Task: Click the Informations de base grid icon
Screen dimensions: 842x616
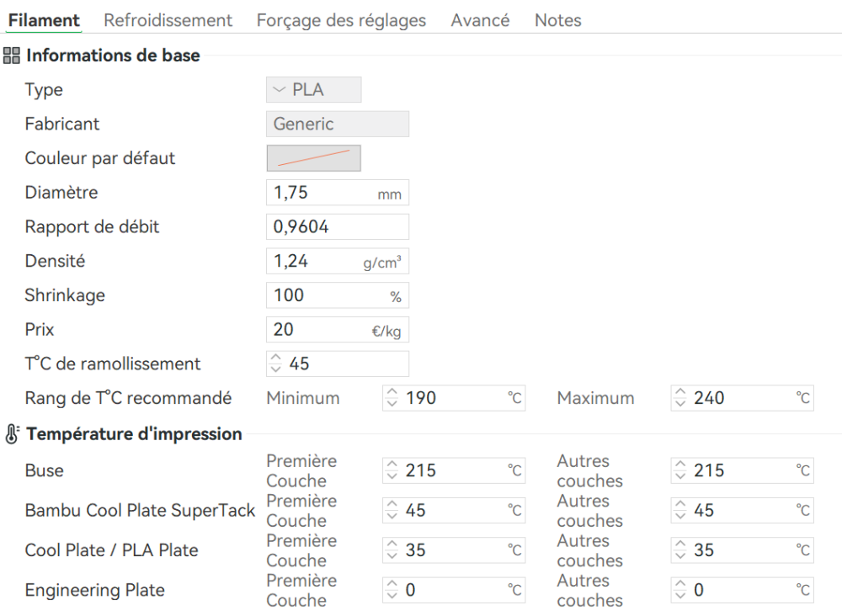Action: [12, 56]
